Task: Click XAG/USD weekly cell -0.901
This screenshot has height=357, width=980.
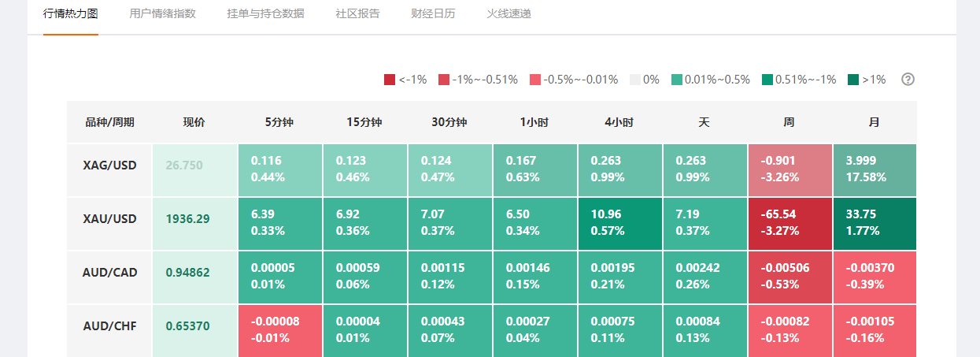Action: tap(790, 170)
